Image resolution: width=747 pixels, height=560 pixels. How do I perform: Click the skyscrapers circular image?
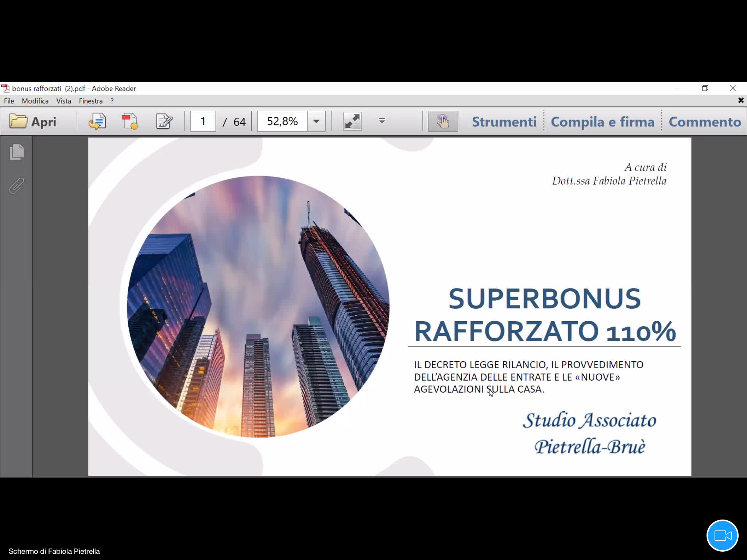[258, 307]
